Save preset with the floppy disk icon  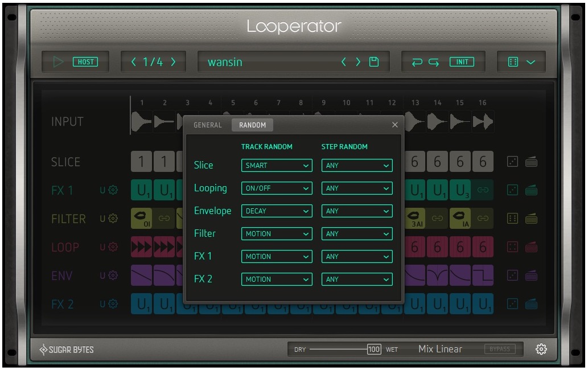(374, 62)
